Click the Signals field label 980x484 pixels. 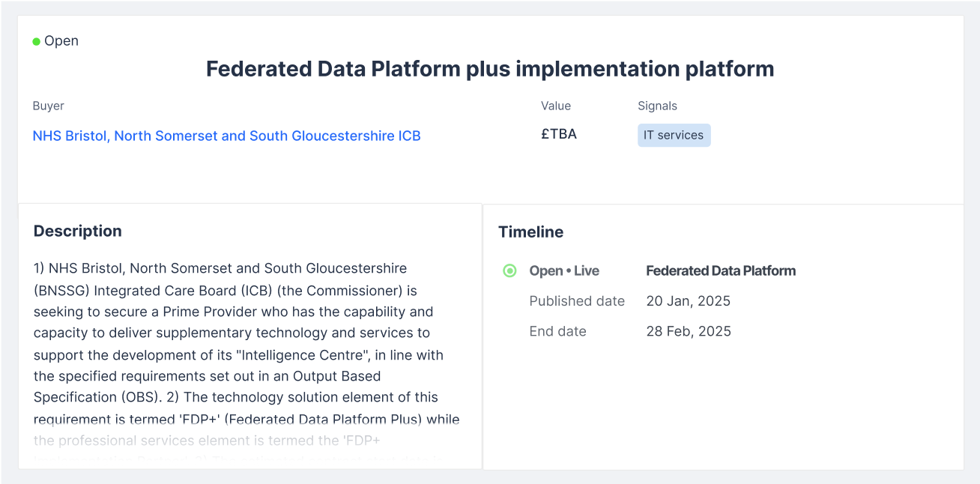click(x=657, y=106)
